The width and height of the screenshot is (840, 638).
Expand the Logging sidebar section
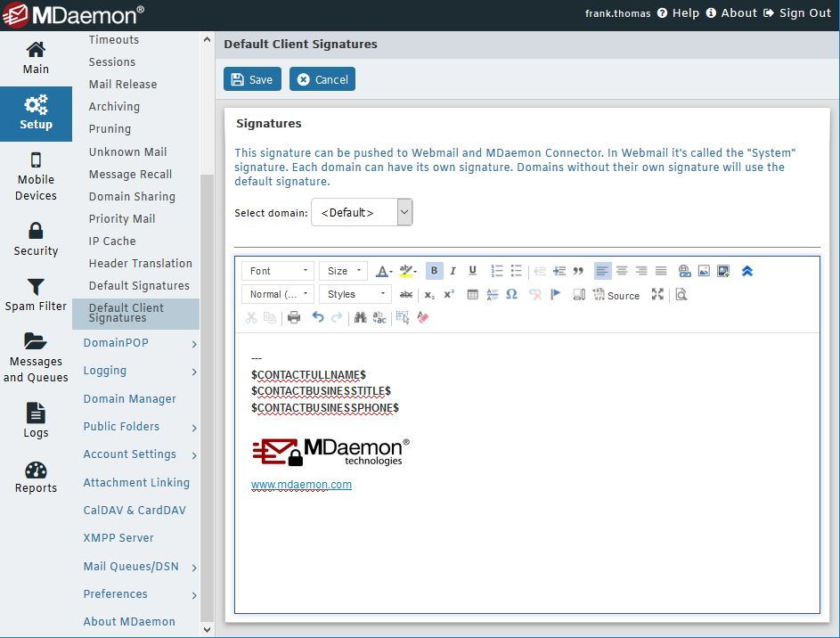click(135, 371)
